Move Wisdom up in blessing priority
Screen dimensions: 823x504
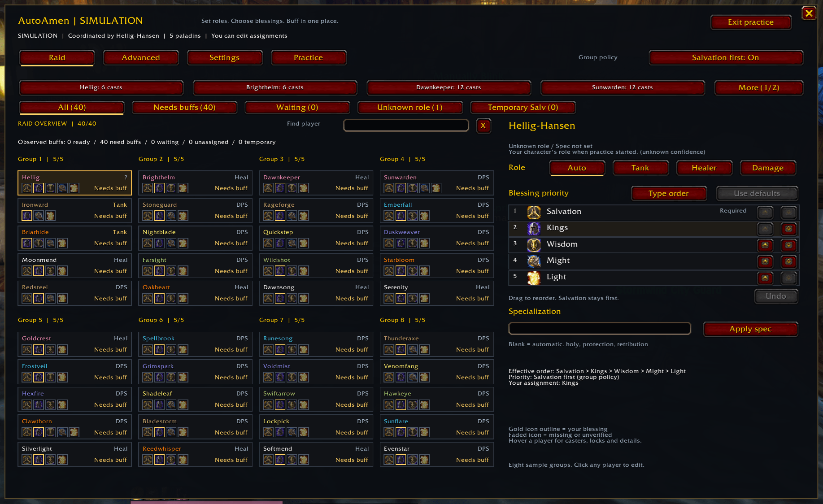pyautogui.click(x=765, y=245)
